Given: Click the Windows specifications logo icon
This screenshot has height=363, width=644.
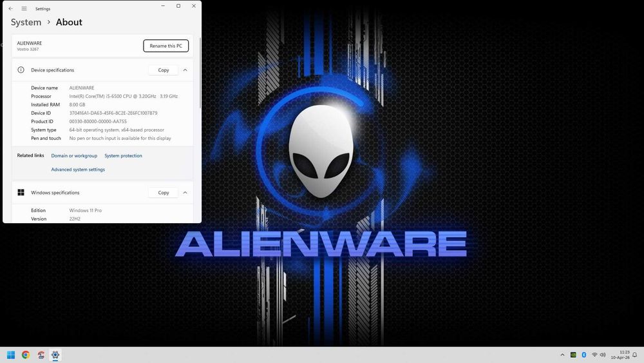Looking at the screenshot, I should tap(21, 192).
